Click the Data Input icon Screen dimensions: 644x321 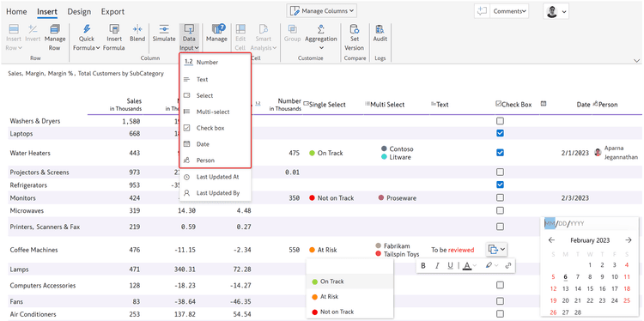[189, 29]
